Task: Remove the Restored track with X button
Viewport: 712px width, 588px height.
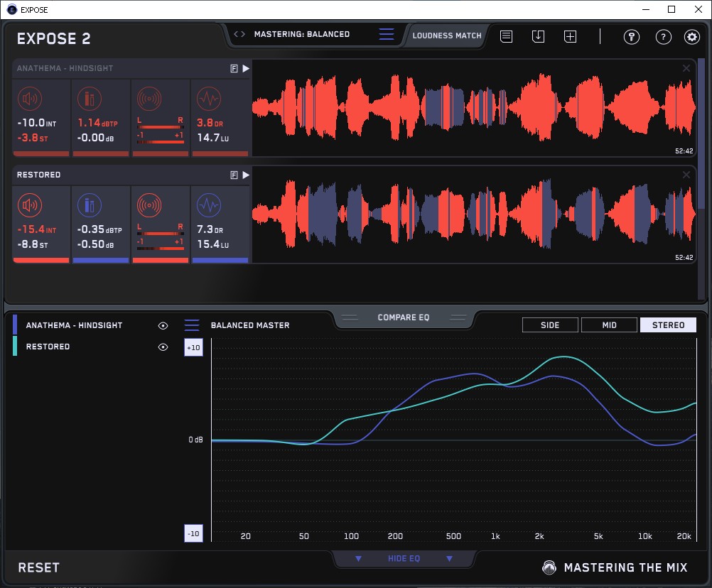Action: (x=686, y=175)
